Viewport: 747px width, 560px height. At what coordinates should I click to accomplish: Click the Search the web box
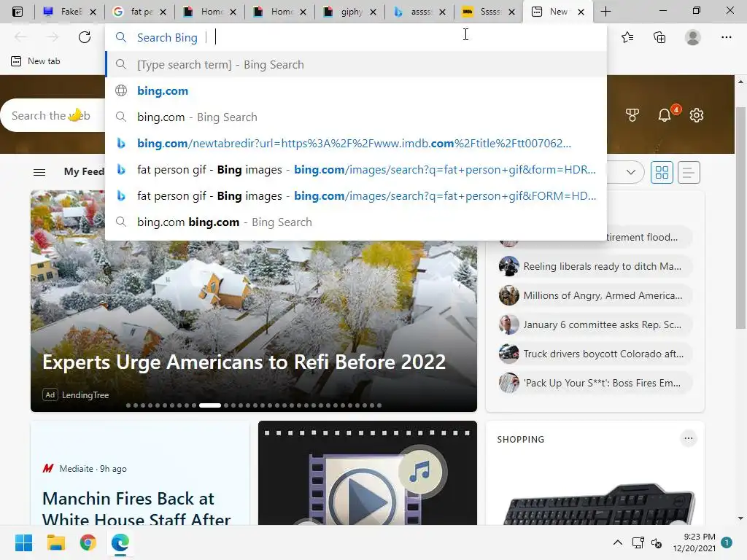pos(53,115)
